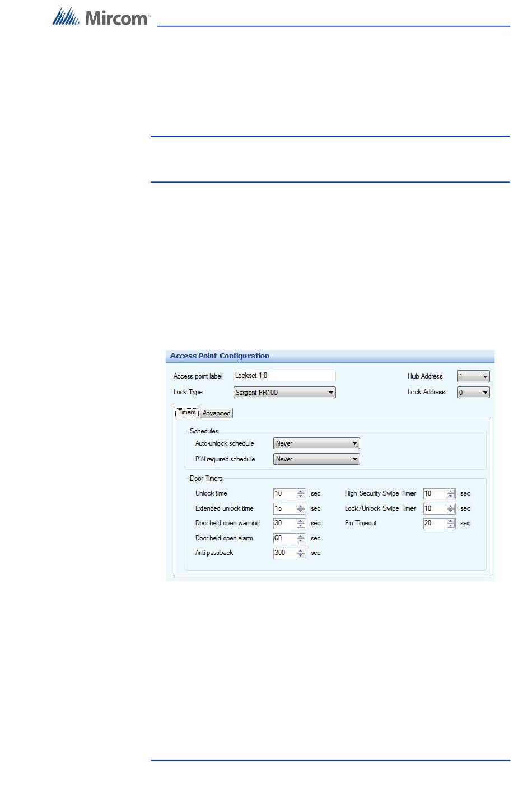Click the Unlock time value field
The image size is (532, 789).
pyautogui.click(x=284, y=494)
